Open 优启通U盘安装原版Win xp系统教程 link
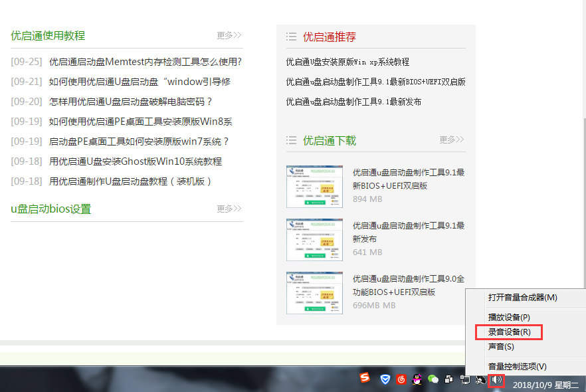The width and height of the screenshot is (586, 392). coord(347,62)
